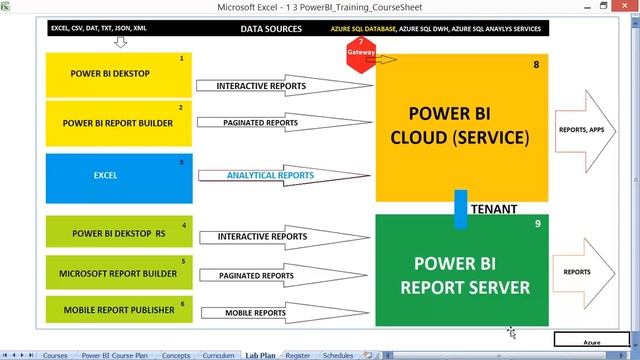The height and width of the screenshot is (360, 640).
Task: Select POWER BI CLOUD (SERVICE) box
Action: [462, 127]
